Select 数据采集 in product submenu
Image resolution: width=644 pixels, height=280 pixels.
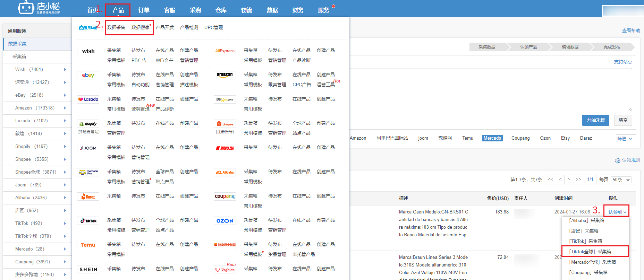(x=116, y=27)
